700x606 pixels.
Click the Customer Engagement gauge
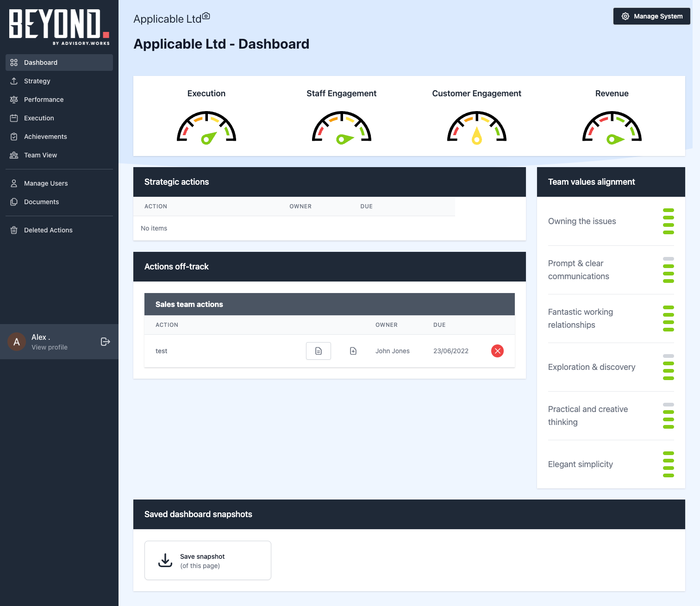coord(476,128)
